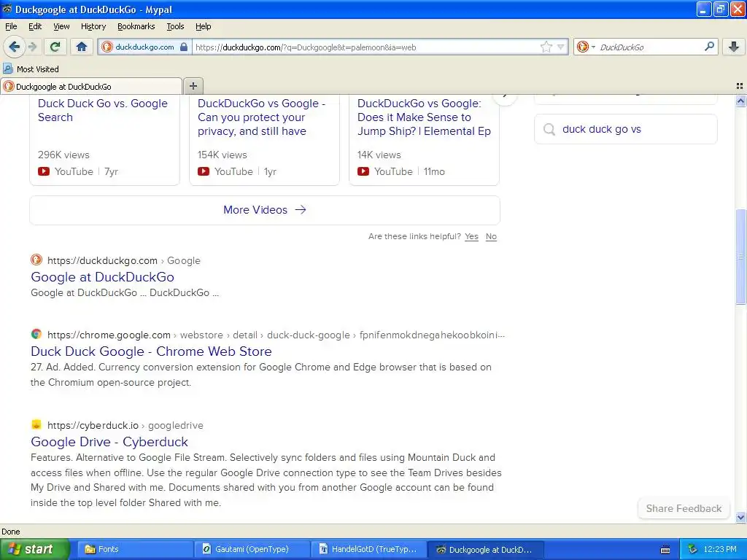Screen dimensions: 747x560
Task: Click the Cyberduck favicon beside cyberduck.io
Action: point(36,424)
